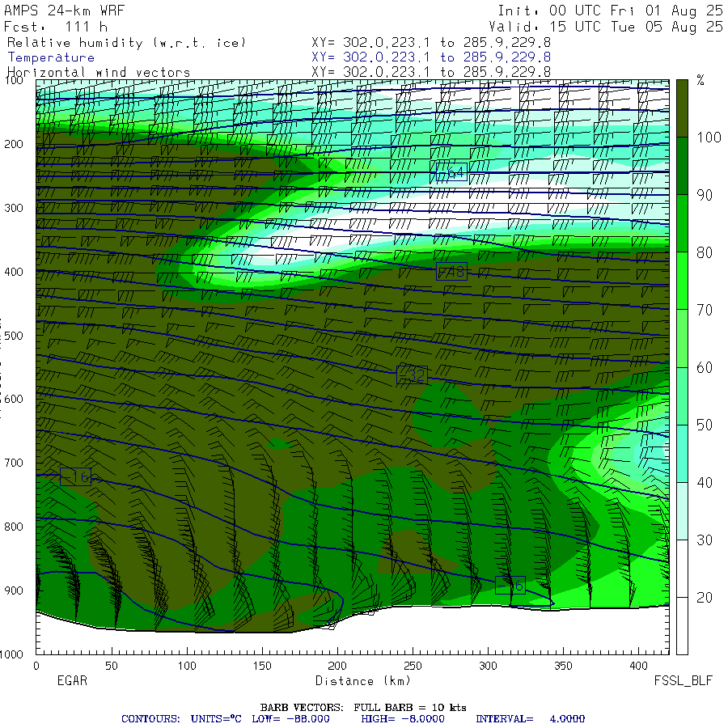The image size is (728, 728).
Task: Pick the colorbar segment between 80 and 90
Action: 682,223
